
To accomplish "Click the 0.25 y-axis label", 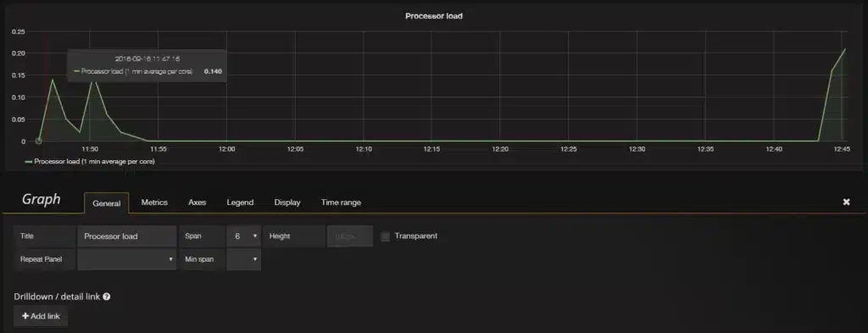I will pyautogui.click(x=19, y=31).
